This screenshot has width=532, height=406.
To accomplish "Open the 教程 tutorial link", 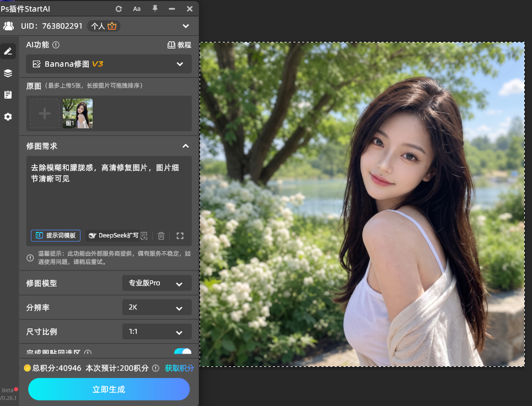I will 179,45.
